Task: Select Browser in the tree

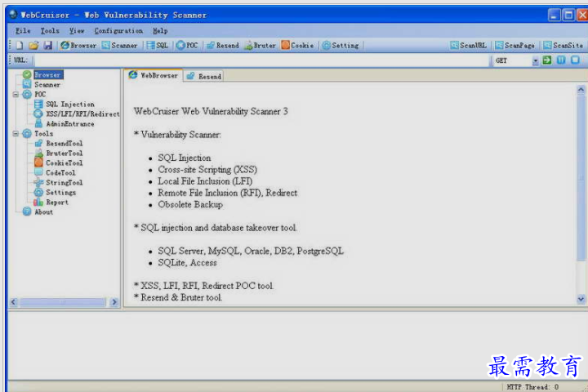Action: point(48,74)
